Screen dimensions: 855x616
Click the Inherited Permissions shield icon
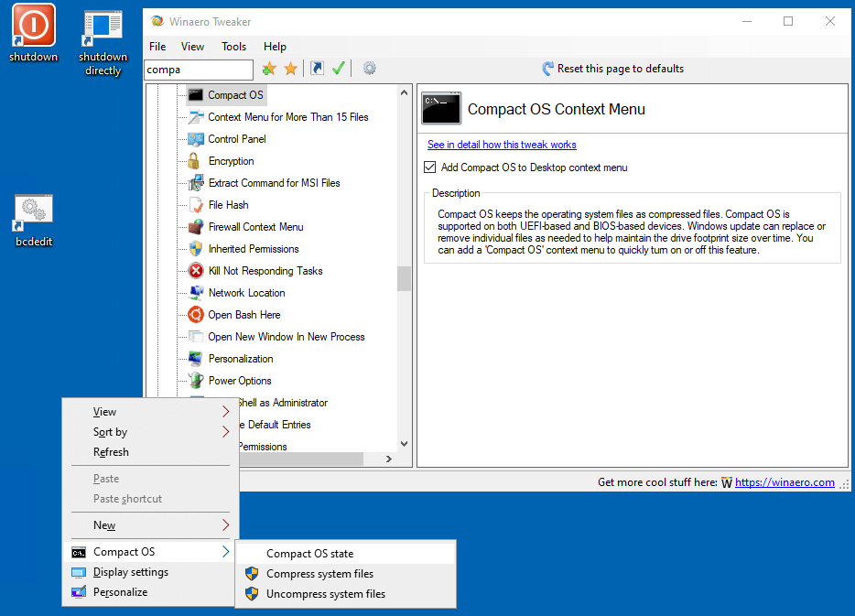(195, 249)
